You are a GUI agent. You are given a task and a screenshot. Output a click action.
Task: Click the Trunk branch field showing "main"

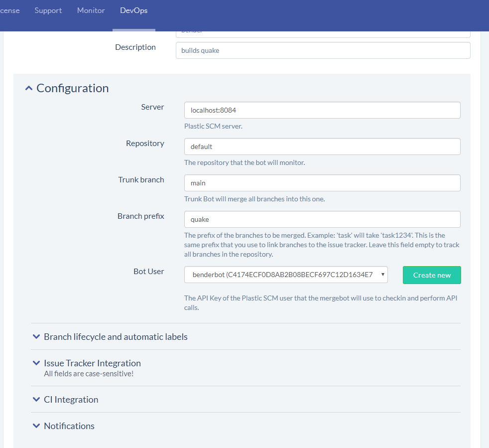click(322, 183)
